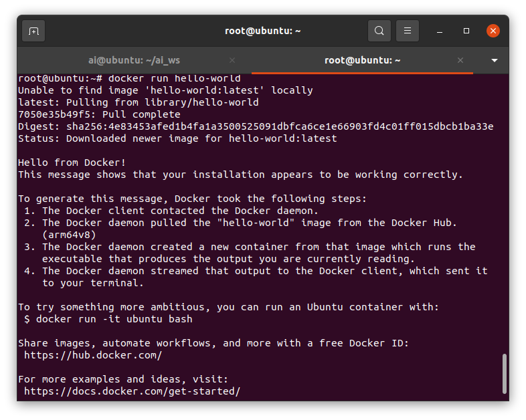526x420 pixels.
Task: Click the terminal scrollbar thumb
Action: (504, 375)
